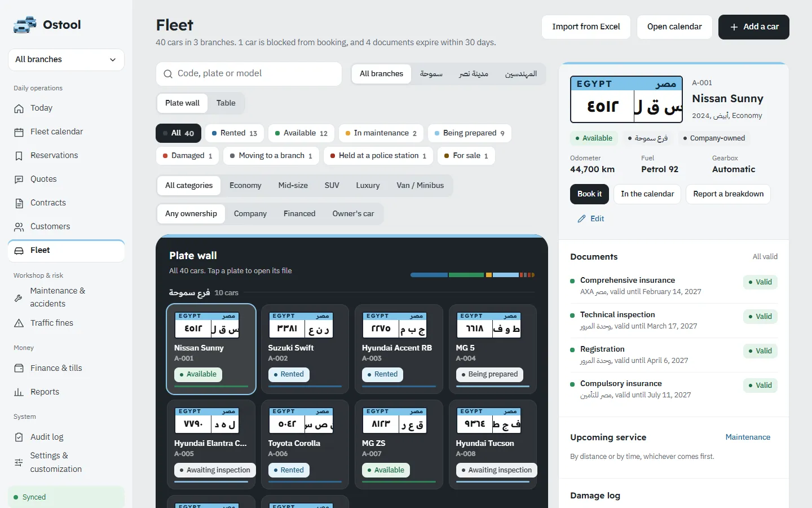Select the SUV category tab
The width and height of the screenshot is (812, 508).
pyautogui.click(x=332, y=186)
